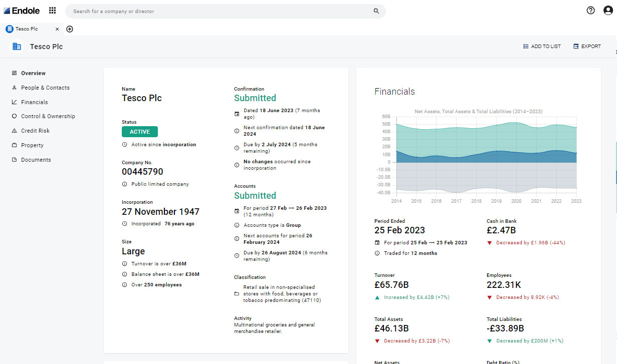Click the Financials sidebar chart icon
The width and height of the screenshot is (617, 364).
pyautogui.click(x=15, y=102)
